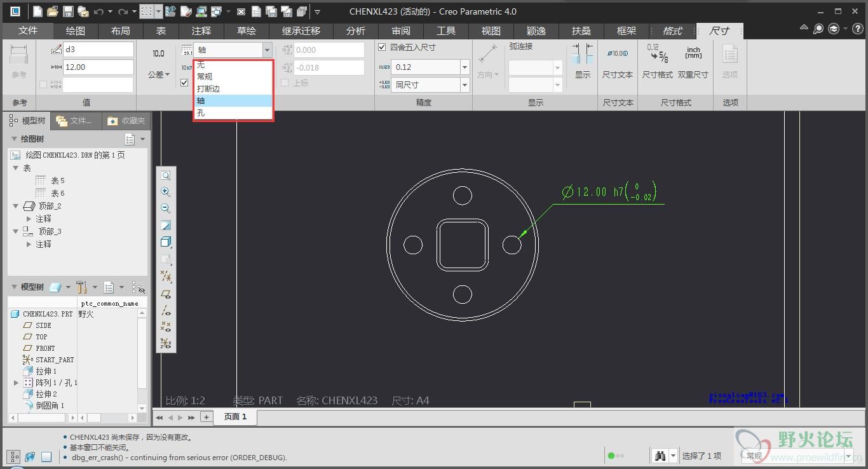The image size is (868, 469).
Task: Open the 同尺寸 tolerance precision dropdown
Action: coord(465,85)
